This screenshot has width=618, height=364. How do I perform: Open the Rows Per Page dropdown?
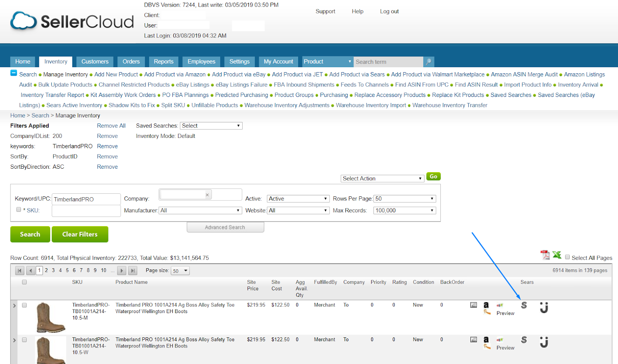point(404,199)
